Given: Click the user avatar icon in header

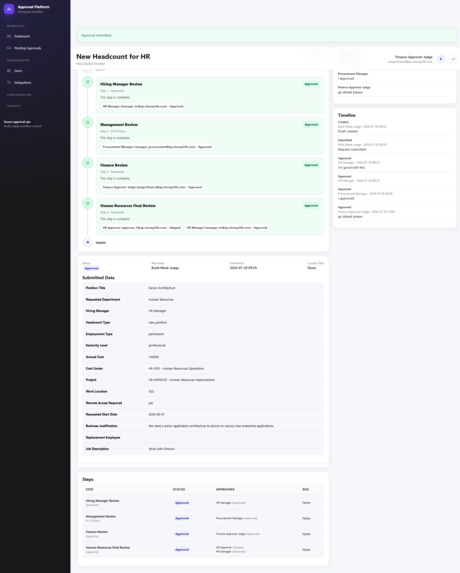Looking at the screenshot, I should [x=441, y=59].
